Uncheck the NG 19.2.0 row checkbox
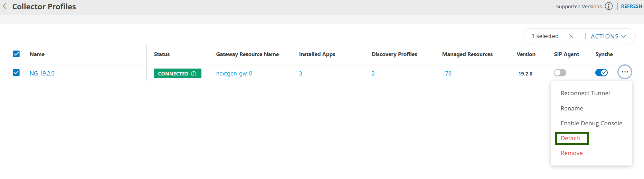 (x=16, y=73)
